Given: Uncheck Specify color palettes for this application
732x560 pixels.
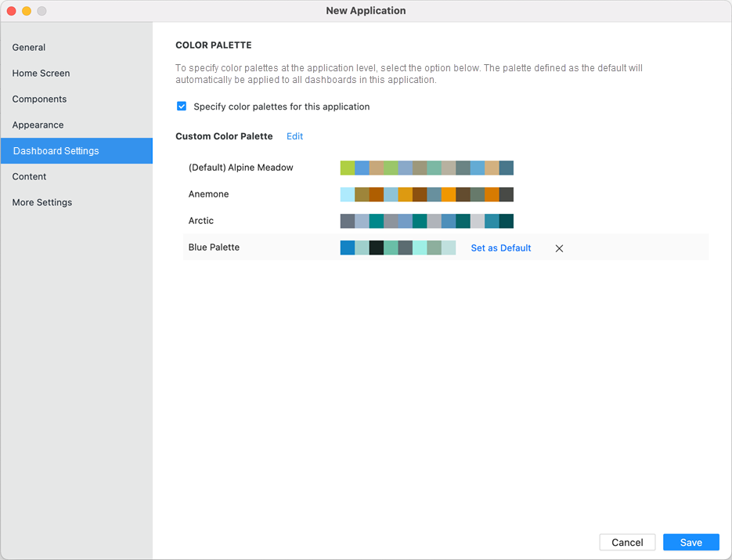Looking at the screenshot, I should (x=182, y=107).
